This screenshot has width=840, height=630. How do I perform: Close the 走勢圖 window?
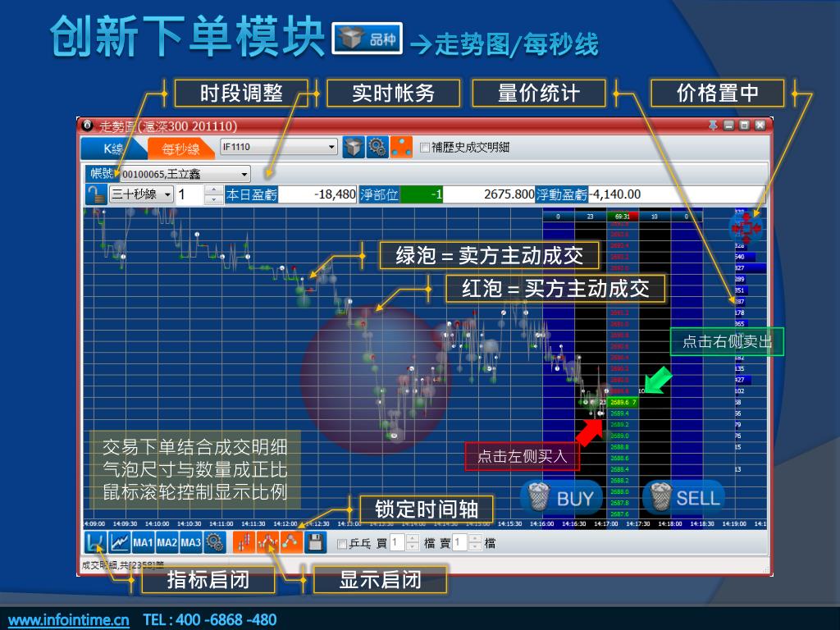pyautogui.click(x=760, y=126)
